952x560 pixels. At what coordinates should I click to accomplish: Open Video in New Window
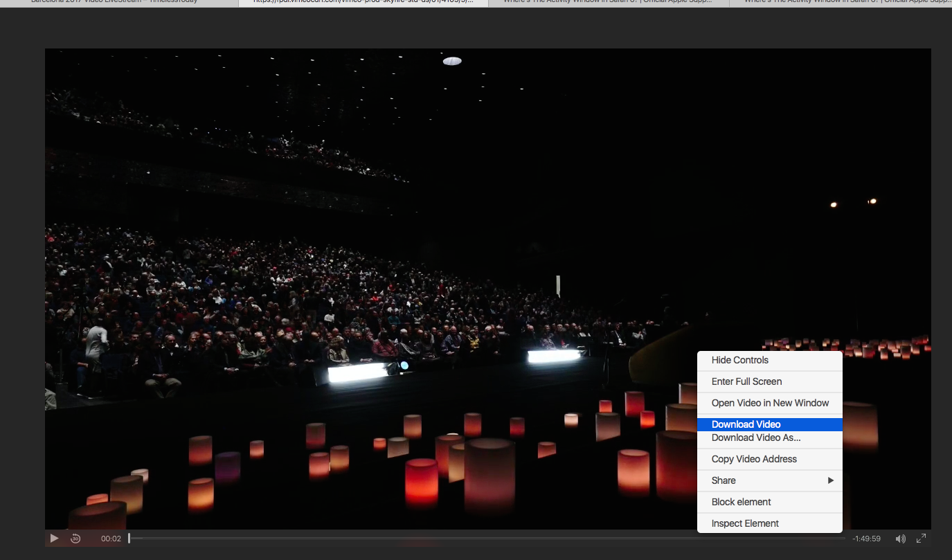(769, 403)
